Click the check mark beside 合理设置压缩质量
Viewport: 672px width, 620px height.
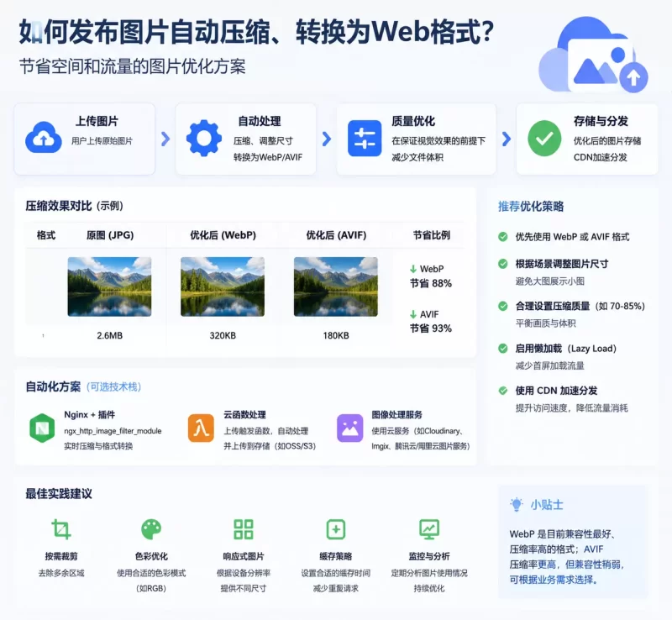pyautogui.click(x=503, y=306)
